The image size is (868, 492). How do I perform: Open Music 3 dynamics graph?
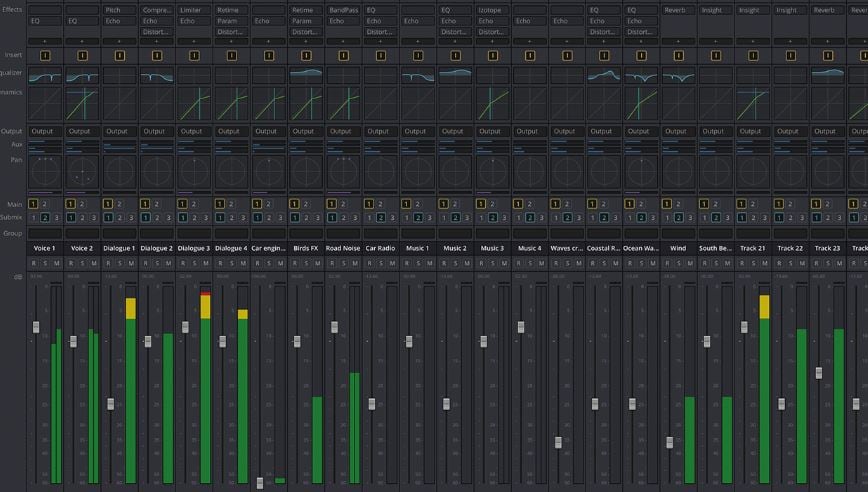pyautogui.click(x=492, y=103)
